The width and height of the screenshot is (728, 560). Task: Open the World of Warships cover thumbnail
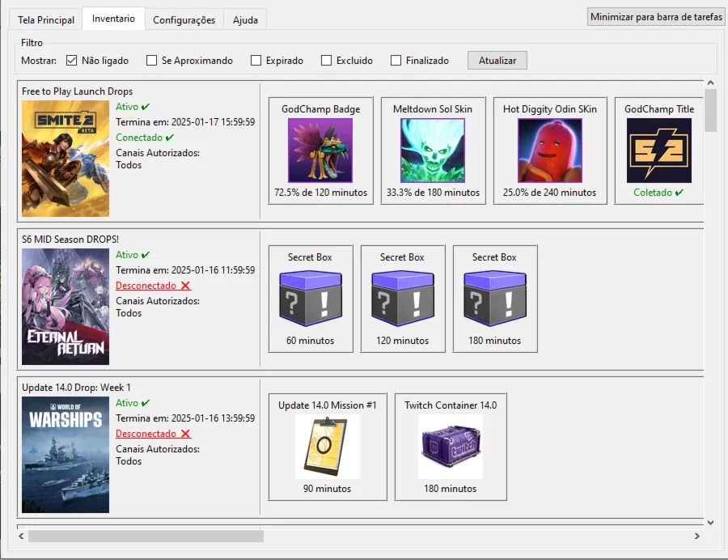click(x=66, y=455)
